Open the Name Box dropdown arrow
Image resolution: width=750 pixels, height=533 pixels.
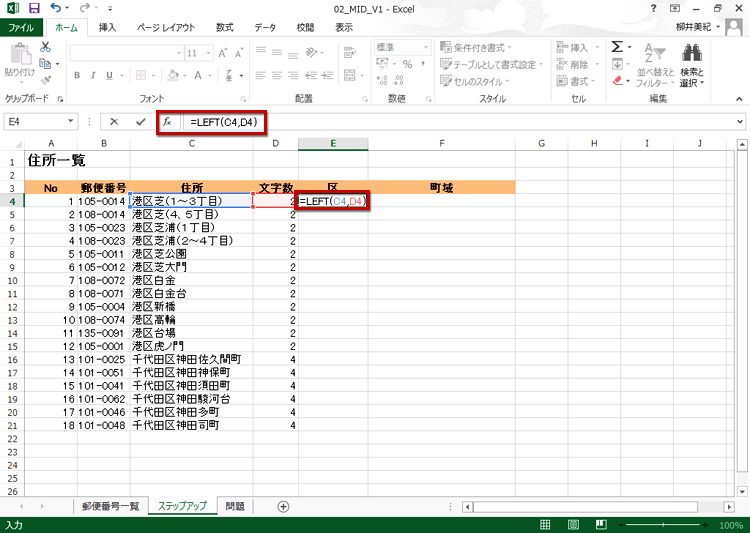(x=70, y=121)
